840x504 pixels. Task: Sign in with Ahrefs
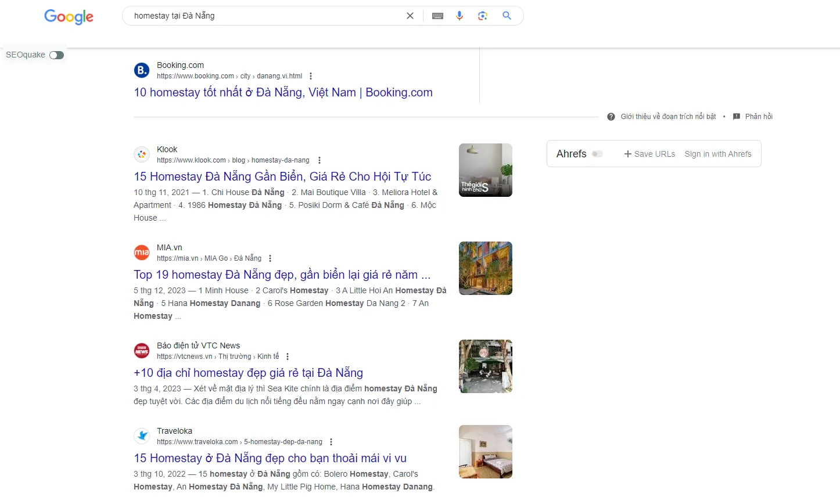[719, 154]
